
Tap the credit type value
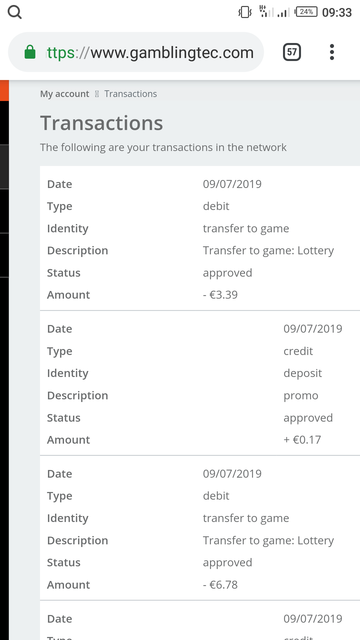coord(298,351)
